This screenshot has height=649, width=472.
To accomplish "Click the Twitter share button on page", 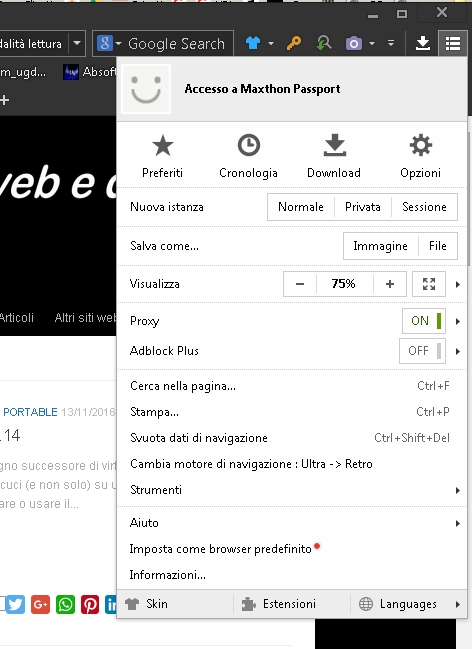I will 16,604.
